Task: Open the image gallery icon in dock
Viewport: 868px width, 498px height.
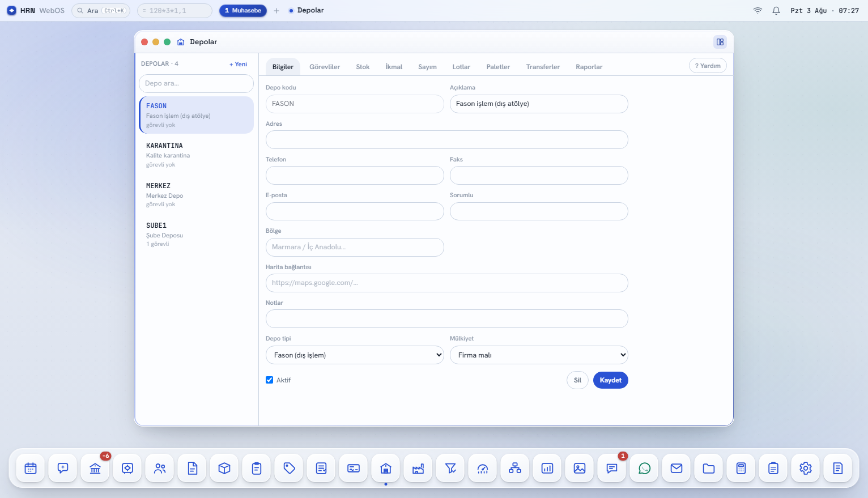Action: point(580,469)
